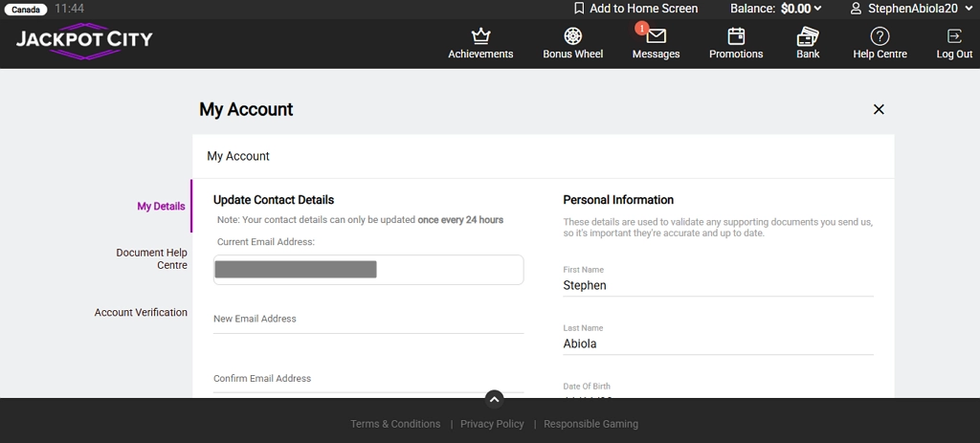This screenshot has height=443, width=980.
Task: Open the Help Centre question mark icon
Action: [x=880, y=36]
